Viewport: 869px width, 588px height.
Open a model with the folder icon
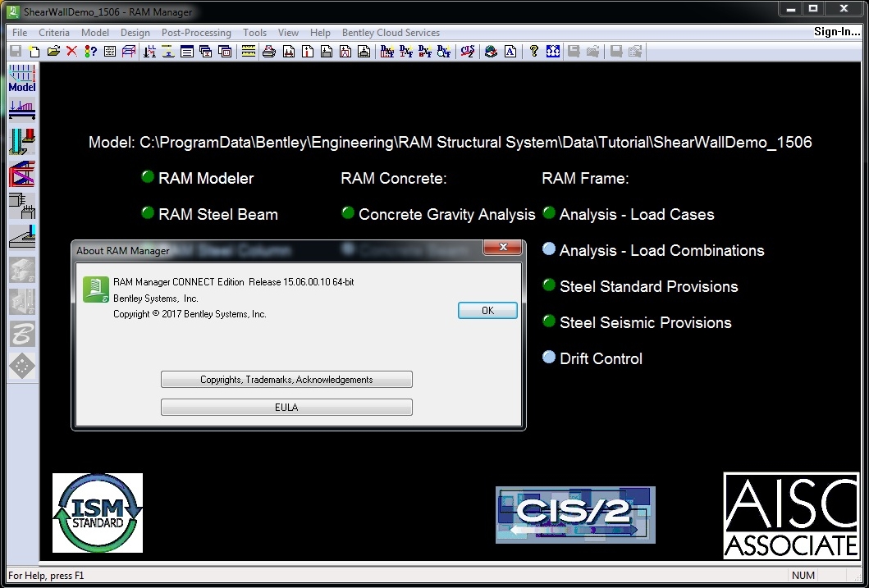tap(53, 52)
